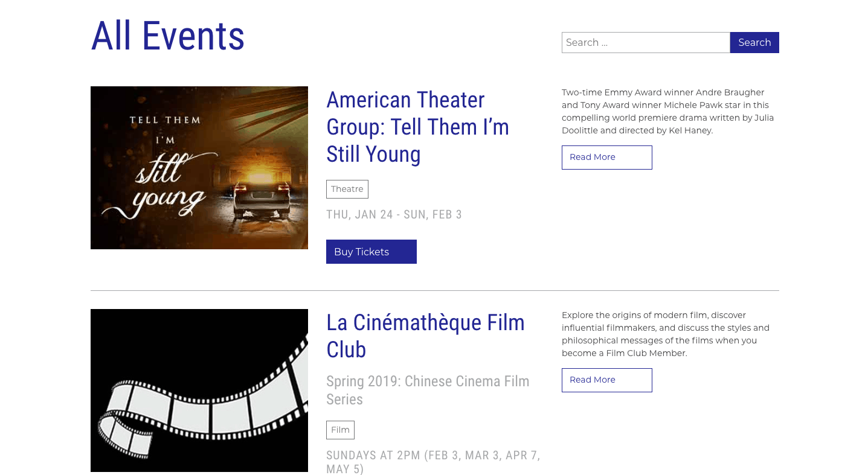868x475 pixels.
Task: Click the Sundays at 2PM schedule text
Action: (433, 462)
